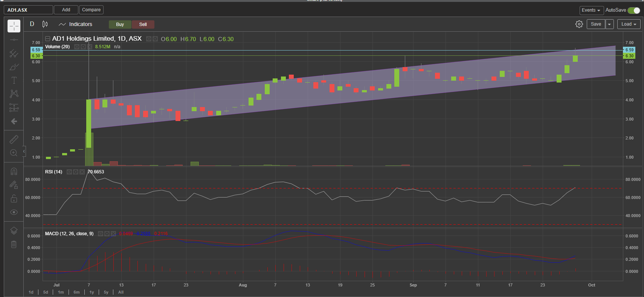This screenshot has height=297, width=644.
Task: Click the Save button
Action: click(596, 24)
